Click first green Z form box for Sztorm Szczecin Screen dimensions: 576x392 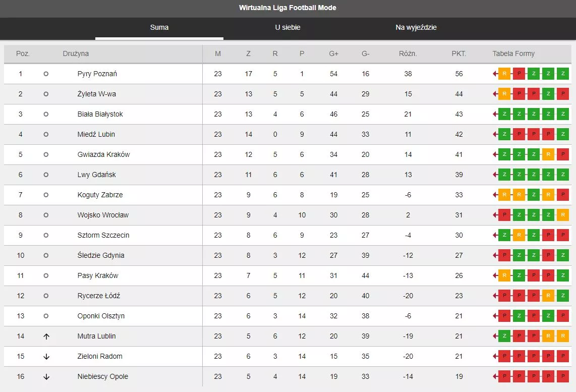(504, 235)
